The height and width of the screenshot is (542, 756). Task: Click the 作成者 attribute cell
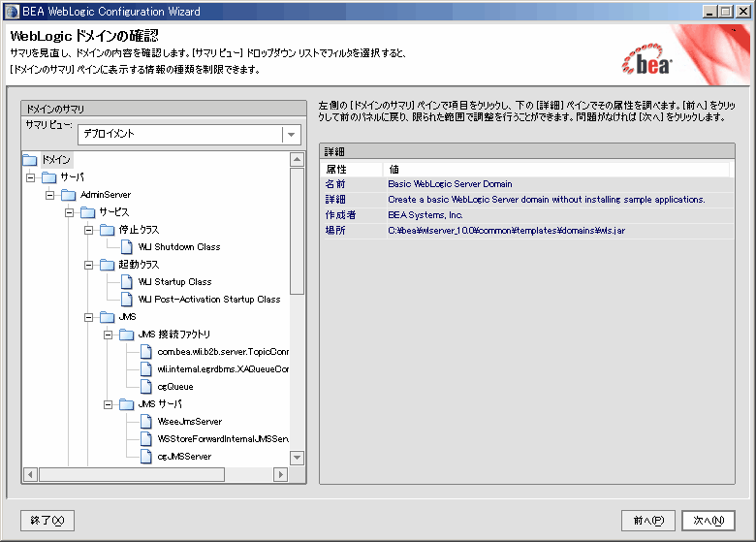pyautogui.click(x=353, y=215)
